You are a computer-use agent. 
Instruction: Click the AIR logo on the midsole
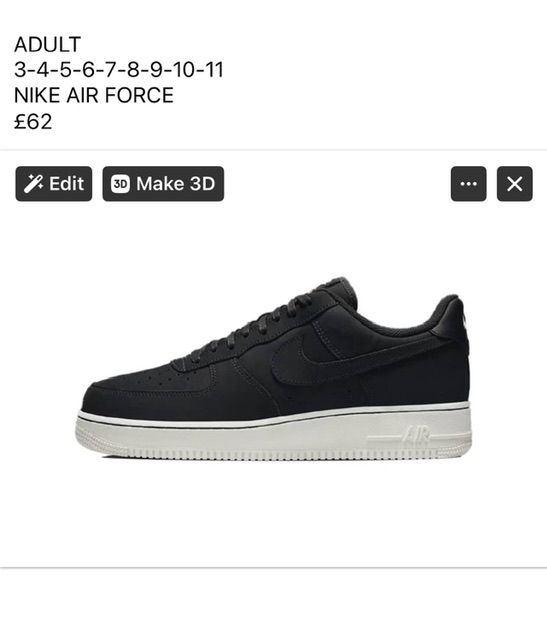(416, 436)
